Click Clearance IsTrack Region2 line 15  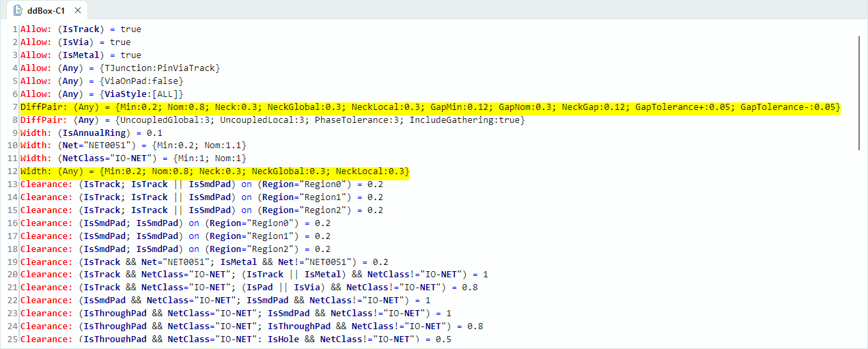pos(201,210)
